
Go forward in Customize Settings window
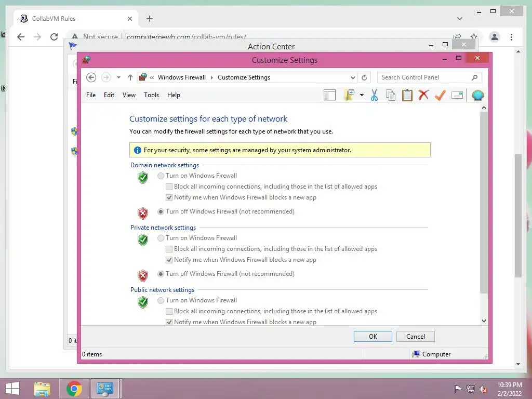[x=106, y=78]
